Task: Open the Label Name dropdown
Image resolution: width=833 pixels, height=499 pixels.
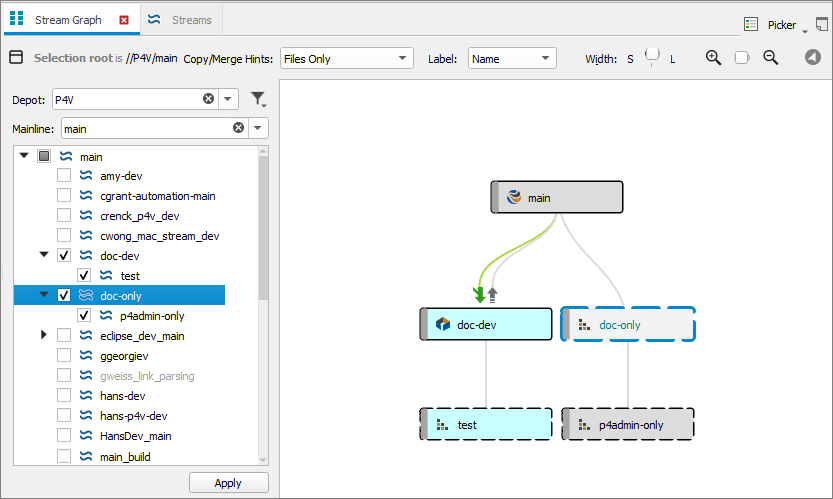Action: (x=511, y=59)
